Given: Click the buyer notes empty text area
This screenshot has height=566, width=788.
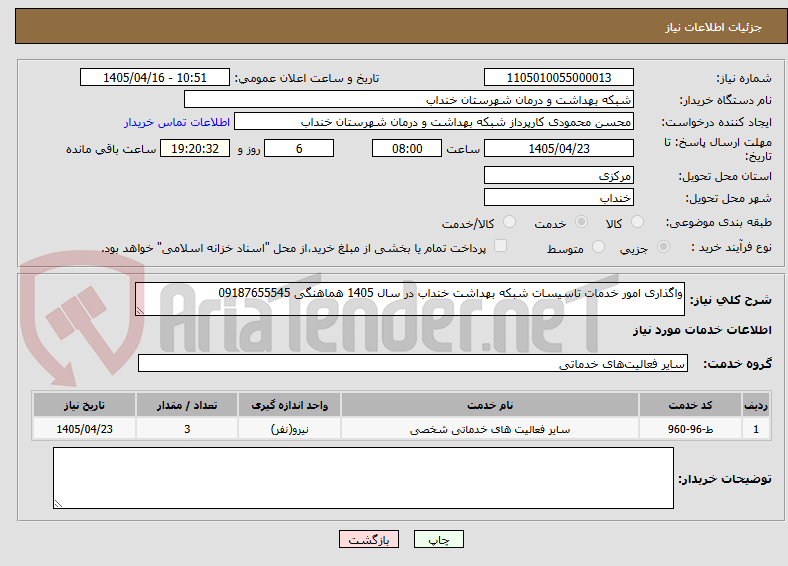Looking at the screenshot, I should (x=363, y=478).
